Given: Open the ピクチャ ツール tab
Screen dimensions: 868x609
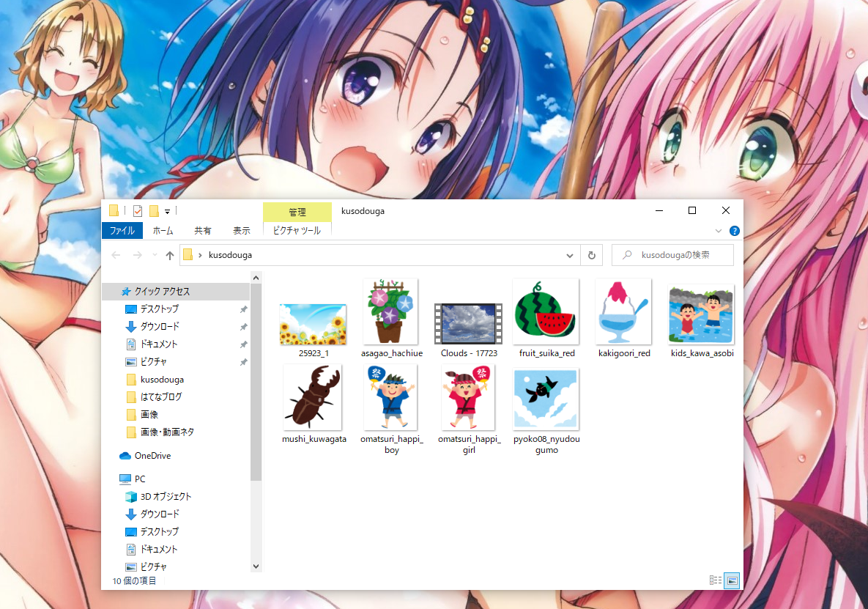Looking at the screenshot, I should [297, 230].
